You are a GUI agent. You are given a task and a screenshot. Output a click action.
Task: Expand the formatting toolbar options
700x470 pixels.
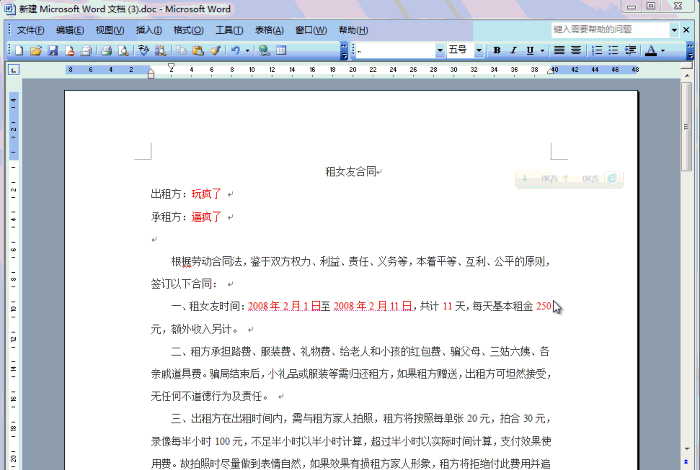[x=690, y=51]
